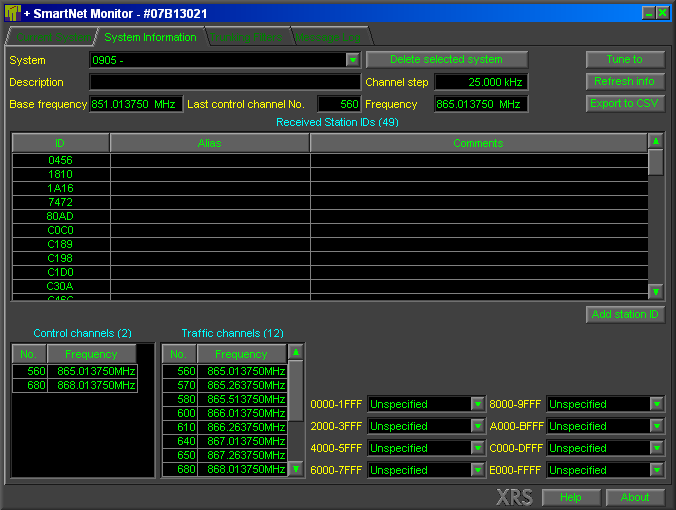
Task: Open the Current System tab
Action: [51, 37]
